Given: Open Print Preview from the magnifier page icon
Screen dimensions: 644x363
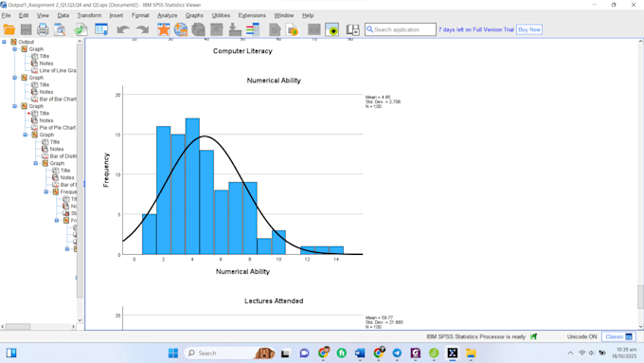Looking at the screenshot, I should point(60,29).
